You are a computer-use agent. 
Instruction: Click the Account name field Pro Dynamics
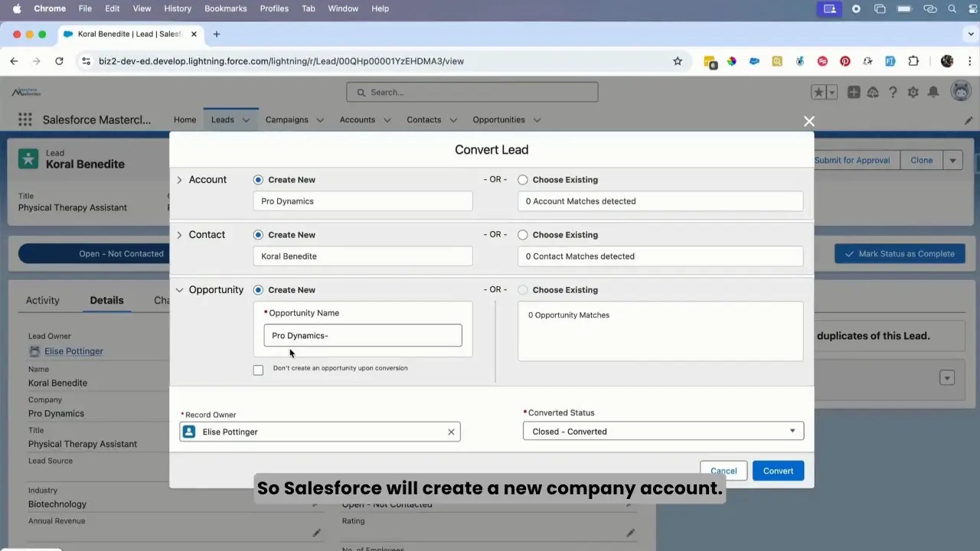click(363, 201)
